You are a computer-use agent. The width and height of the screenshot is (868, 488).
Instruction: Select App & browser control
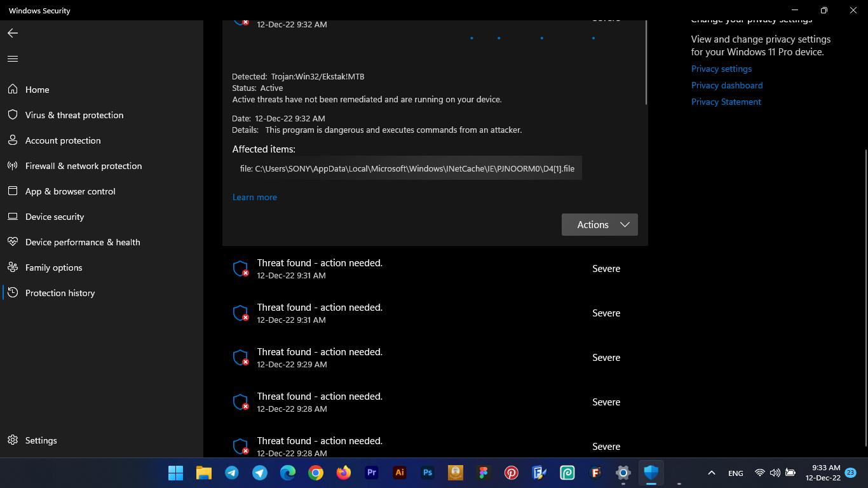pyautogui.click(x=70, y=191)
